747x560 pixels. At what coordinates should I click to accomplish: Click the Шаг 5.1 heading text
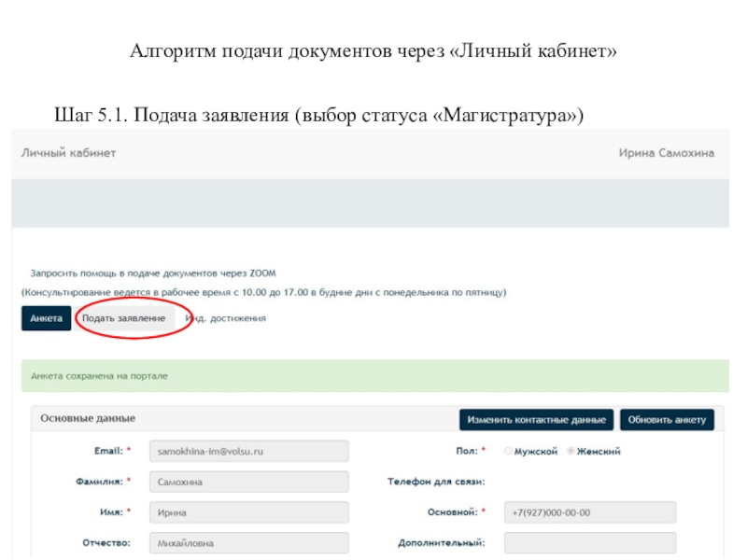coord(318,115)
